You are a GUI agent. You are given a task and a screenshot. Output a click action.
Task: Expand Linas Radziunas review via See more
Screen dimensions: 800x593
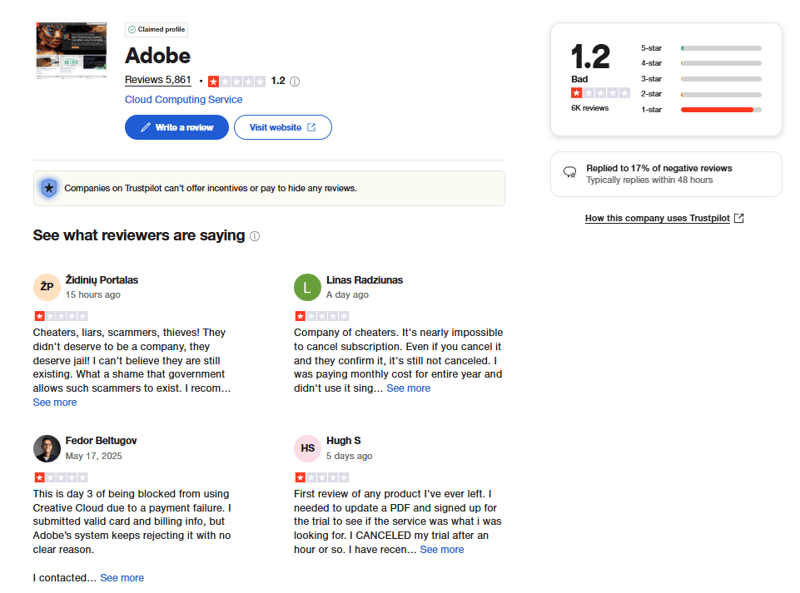tap(409, 388)
